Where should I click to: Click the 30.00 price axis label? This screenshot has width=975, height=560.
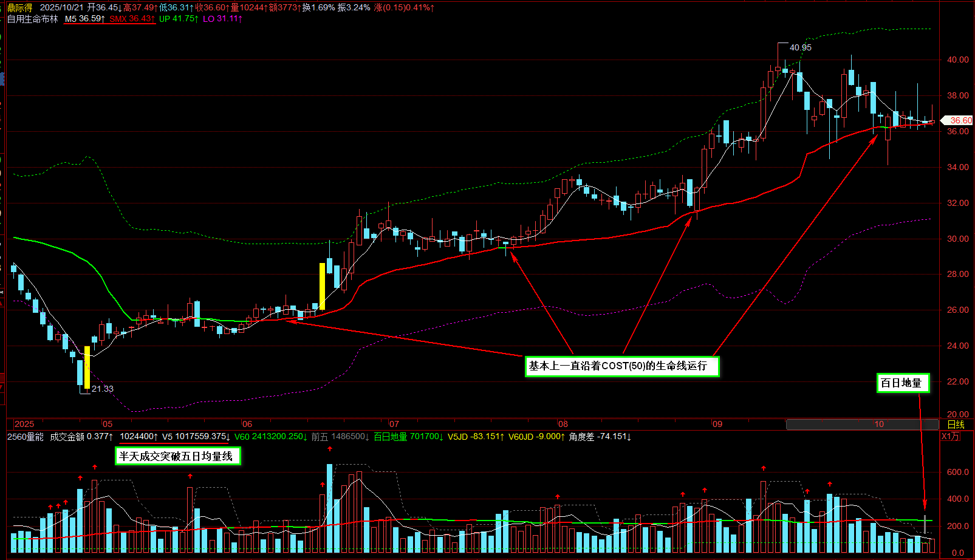tap(958, 239)
